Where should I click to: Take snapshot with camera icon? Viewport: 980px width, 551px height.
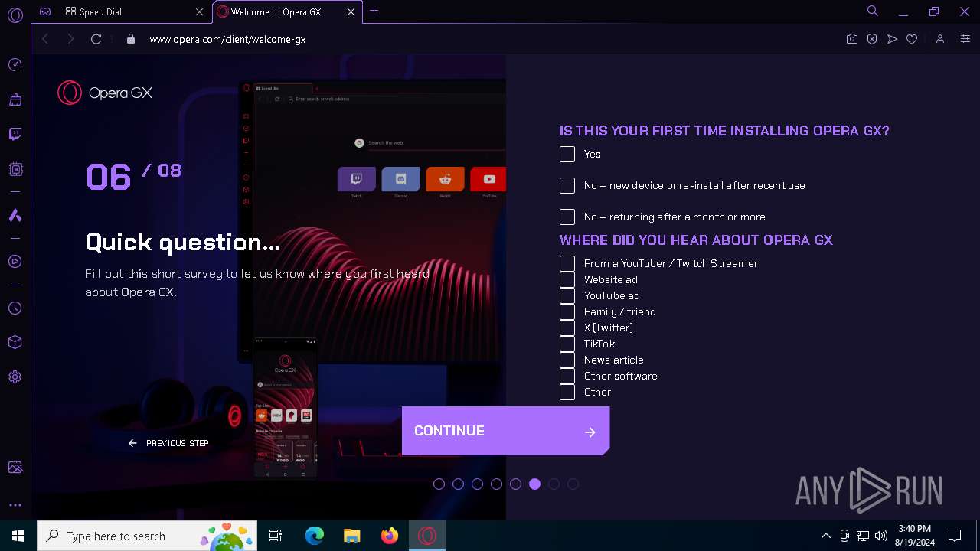coord(852,39)
